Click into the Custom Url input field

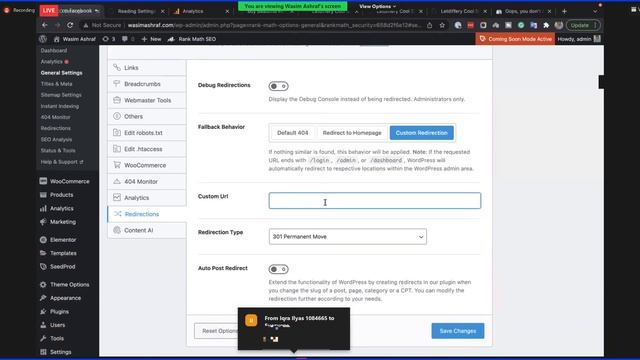pyautogui.click(x=375, y=201)
